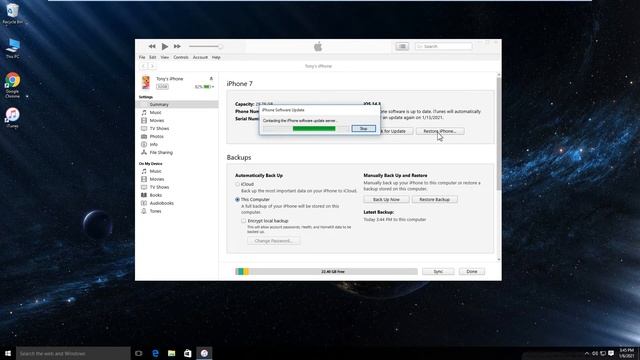This screenshot has width=640, height=360.
Task: Click the storage capacity usage bar
Action: pyautogui.click(x=326, y=271)
